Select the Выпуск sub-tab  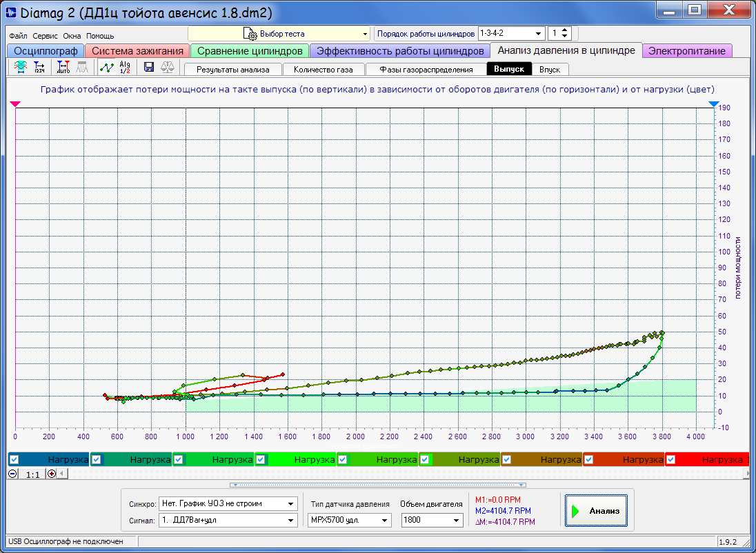pos(509,69)
